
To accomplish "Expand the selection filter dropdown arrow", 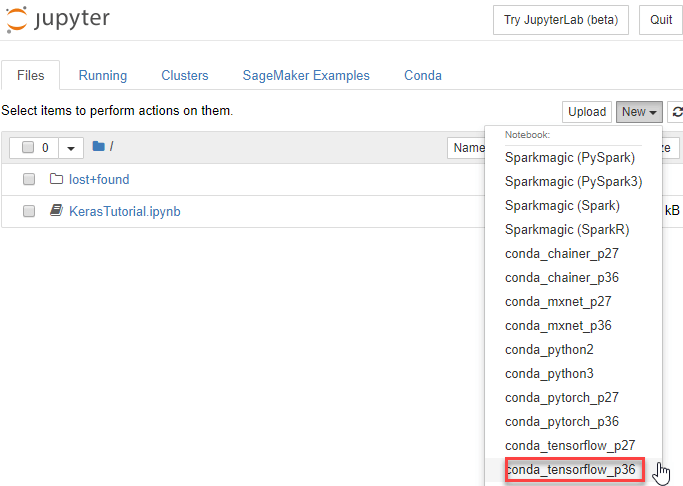I will (x=70, y=148).
